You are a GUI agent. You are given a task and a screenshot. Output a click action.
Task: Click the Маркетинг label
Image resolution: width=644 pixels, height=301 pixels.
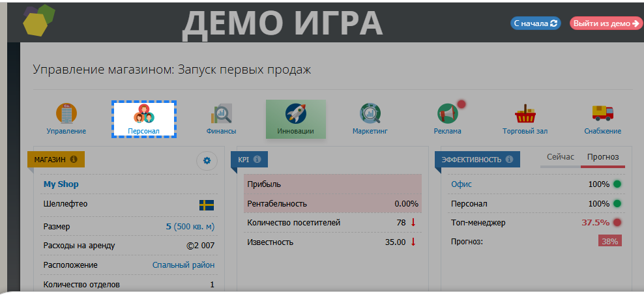(x=370, y=132)
